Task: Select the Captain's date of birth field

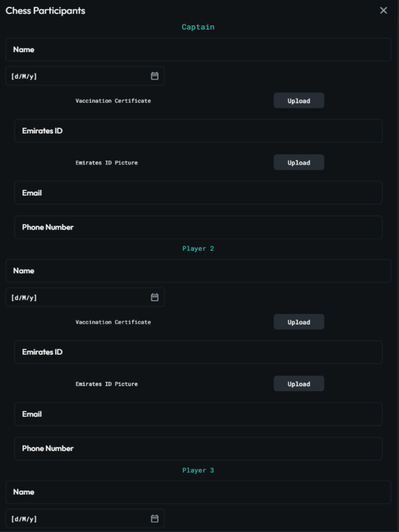Action: coord(85,76)
